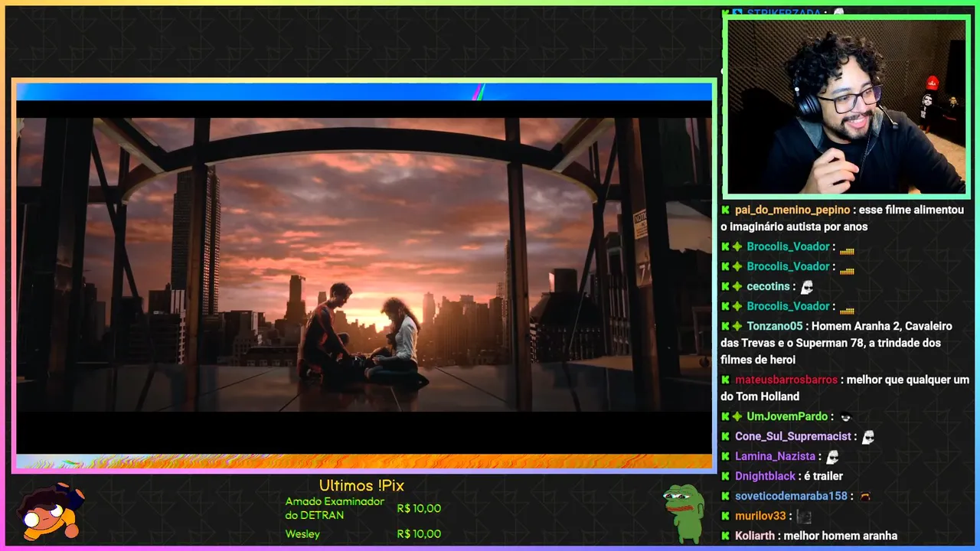Click the emote posted by soveticodemaraba158
The height and width of the screenshot is (551, 980).
[865, 496]
